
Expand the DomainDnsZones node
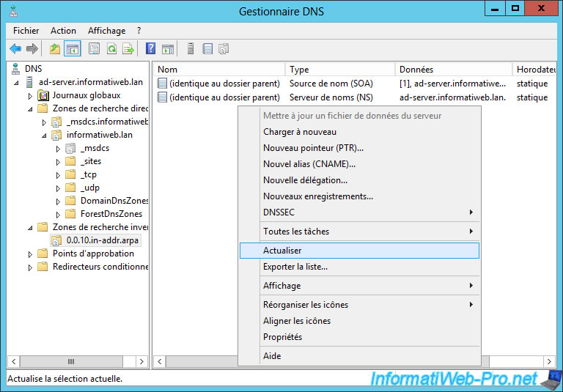pos(58,201)
